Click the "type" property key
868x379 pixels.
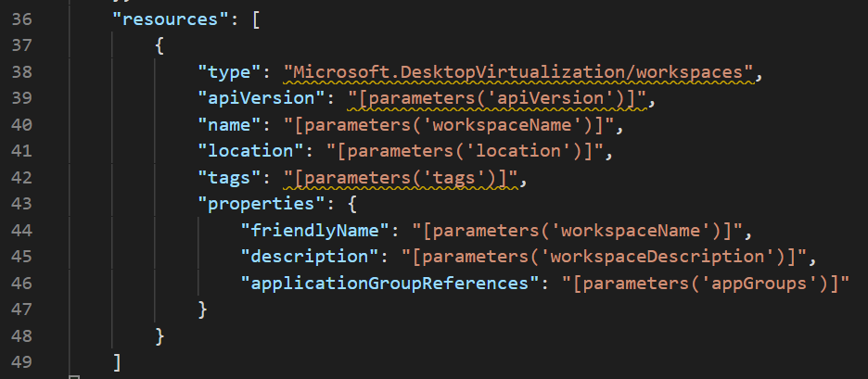[230, 72]
